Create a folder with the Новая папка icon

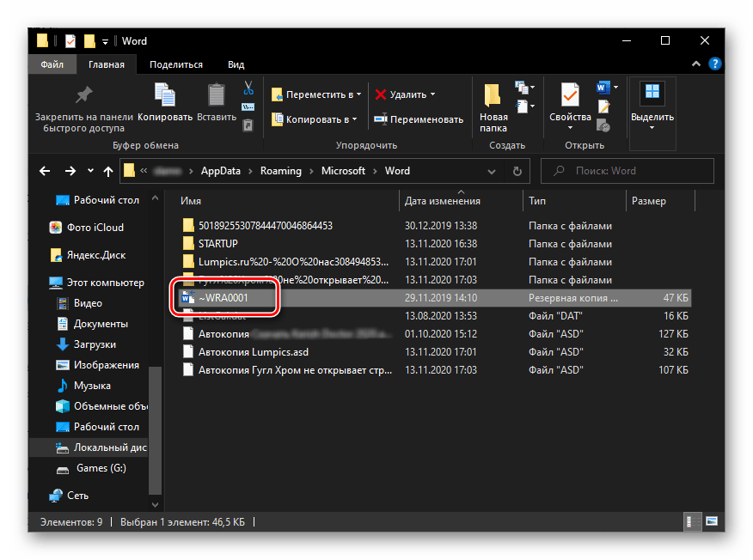pyautogui.click(x=493, y=107)
